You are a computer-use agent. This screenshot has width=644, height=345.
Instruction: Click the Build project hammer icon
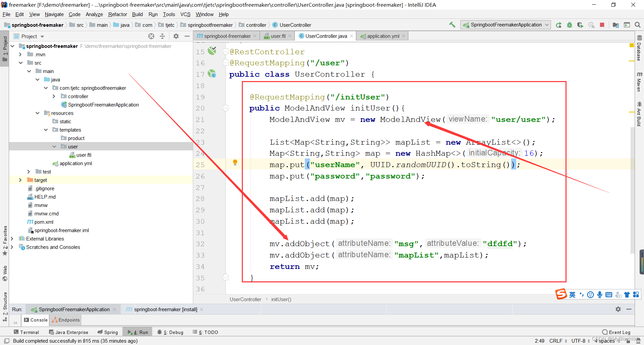tap(452, 25)
